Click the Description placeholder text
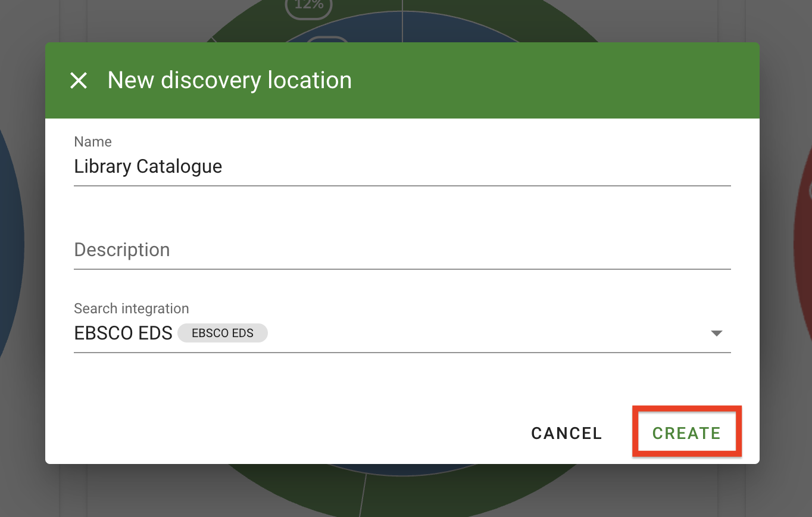Viewport: 812px width, 517px height. (122, 250)
